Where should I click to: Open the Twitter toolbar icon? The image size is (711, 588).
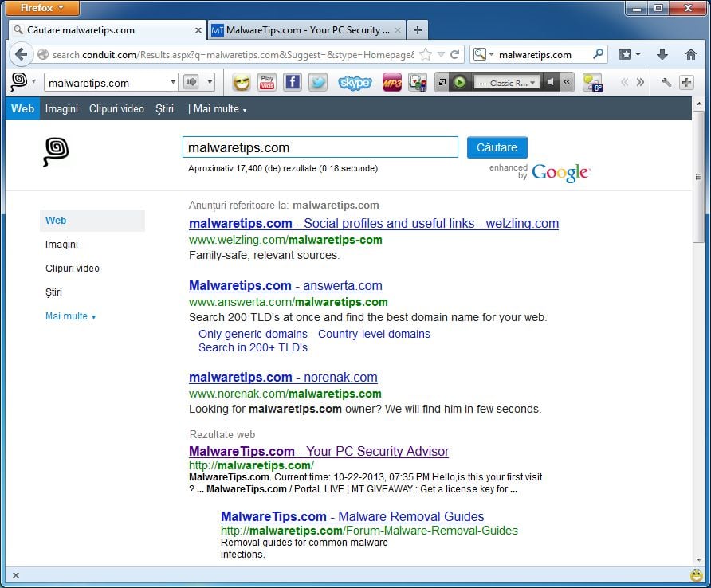click(x=318, y=83)
